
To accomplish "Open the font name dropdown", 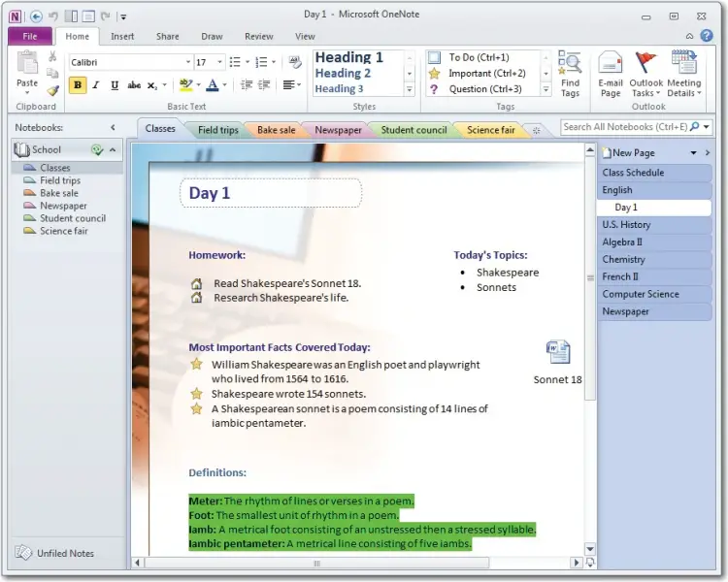I will click(x=188, y=62).
